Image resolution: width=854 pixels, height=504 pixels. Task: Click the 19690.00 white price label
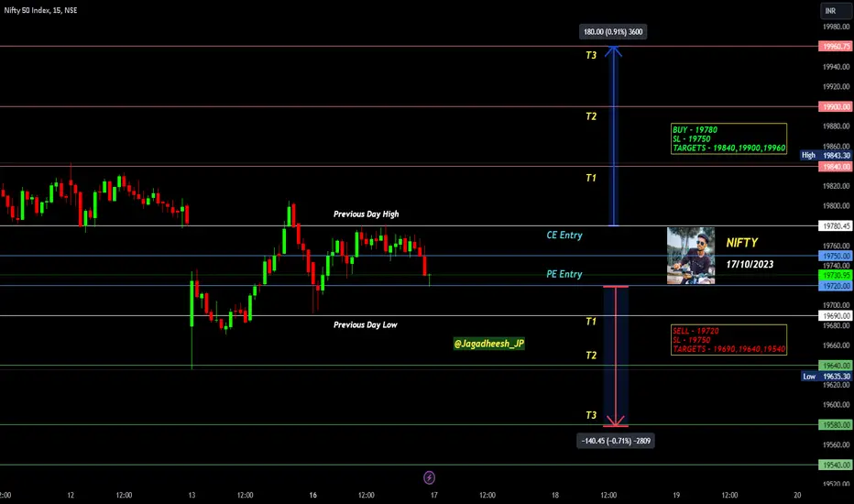pos(836,315)
